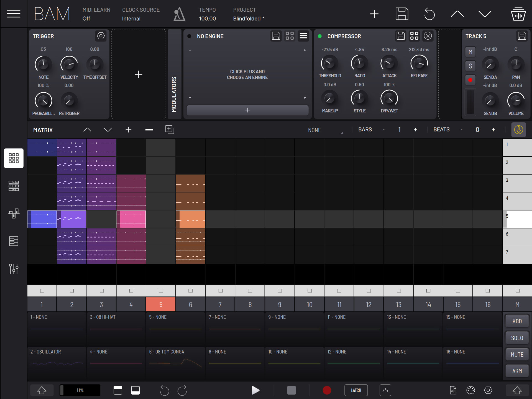Adjust the 11% zoom slider at bottom left
The height and width of the screenshot is (399, 532).
tap(80, 390)
